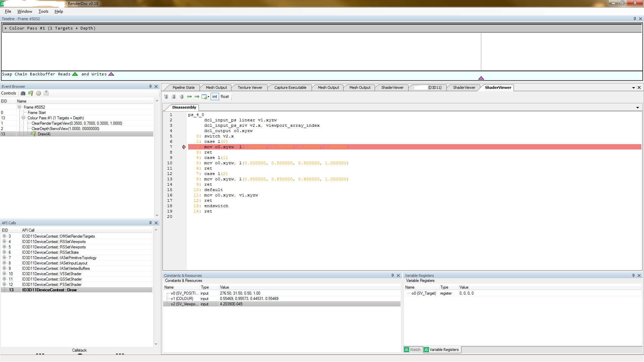Image resolution: width=644 pixels, height=362 pixels.
Task: Close the Event Browser panel
Action: [156, 86]
